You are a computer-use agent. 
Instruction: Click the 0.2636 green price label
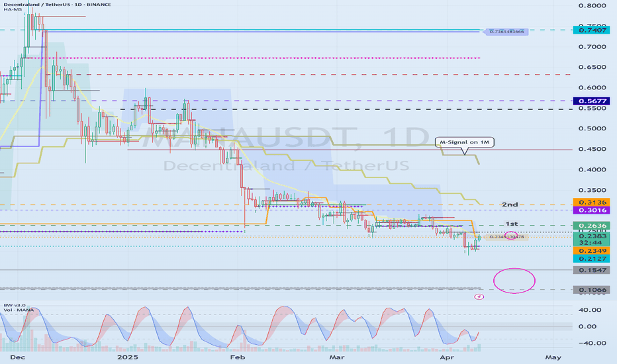(591, 226)
